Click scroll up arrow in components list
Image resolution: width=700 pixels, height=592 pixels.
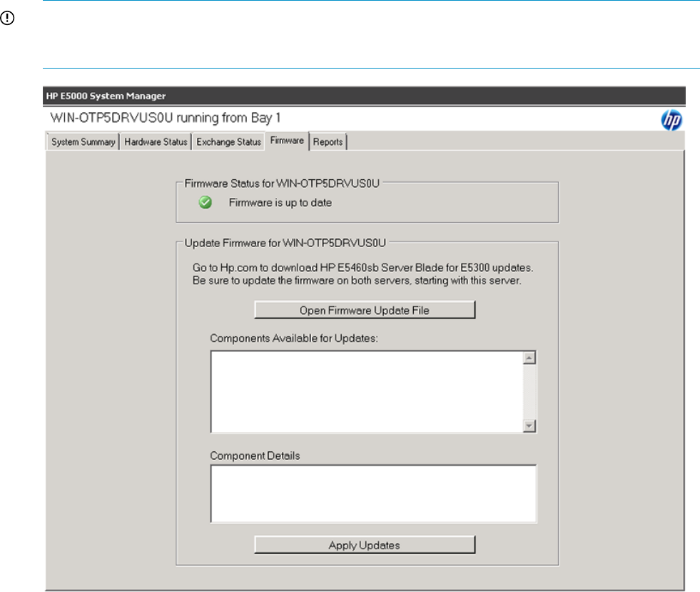[x=529, y=358]
